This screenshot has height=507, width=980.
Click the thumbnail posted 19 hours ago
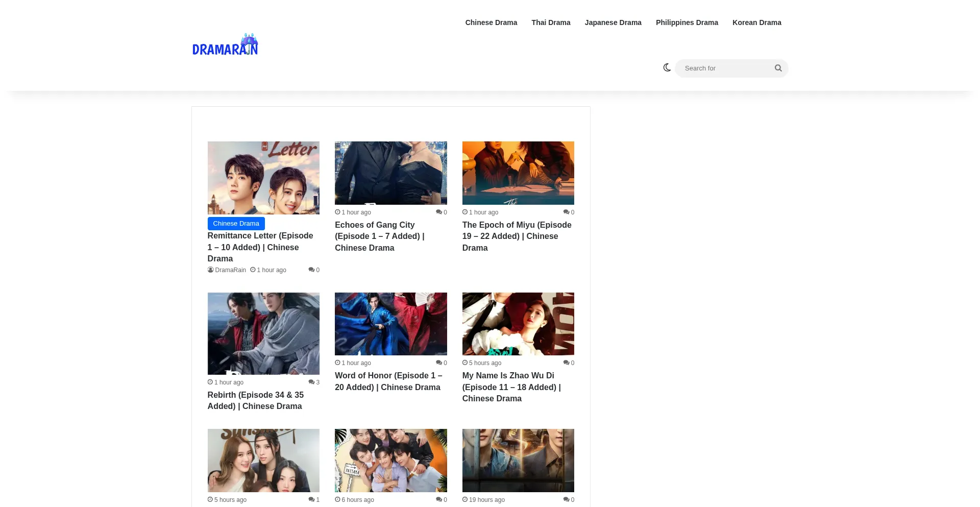click(x=518, y=461)
